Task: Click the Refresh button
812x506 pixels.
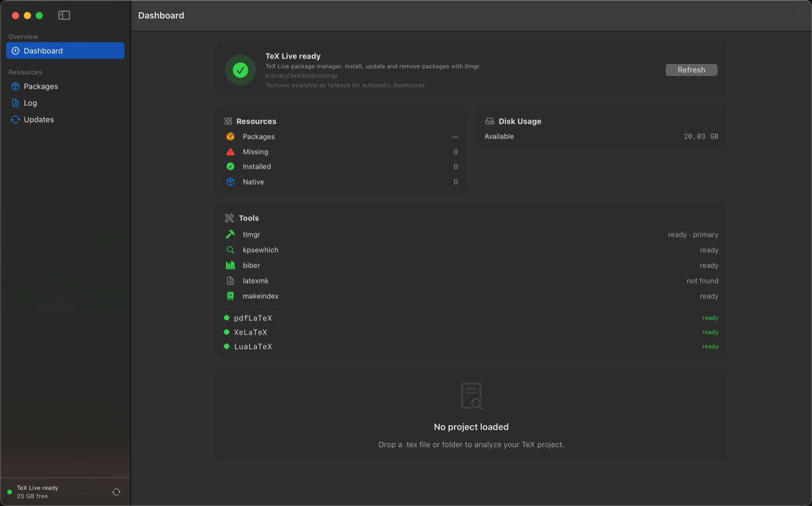Action: [x=691, y=70]
